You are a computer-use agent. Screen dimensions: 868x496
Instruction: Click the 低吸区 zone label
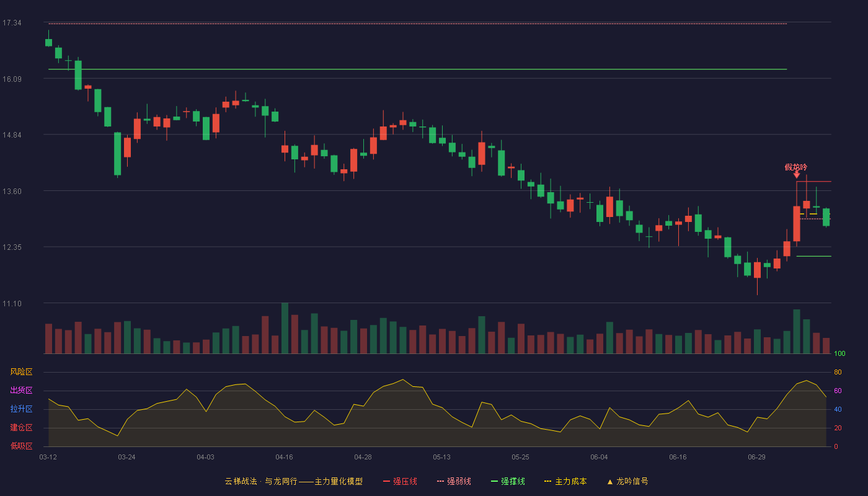21,446
